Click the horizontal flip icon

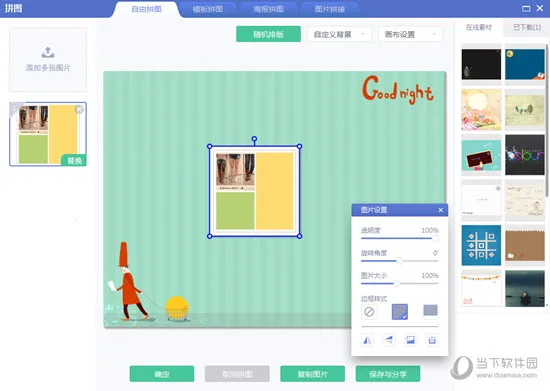click(x=367, y=340)
